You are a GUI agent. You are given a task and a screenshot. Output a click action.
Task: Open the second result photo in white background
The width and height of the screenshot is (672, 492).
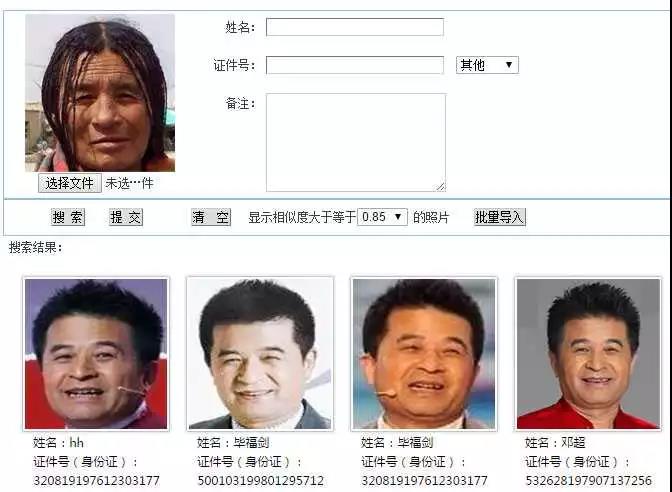pyautogui.click(x=260, y=354)
